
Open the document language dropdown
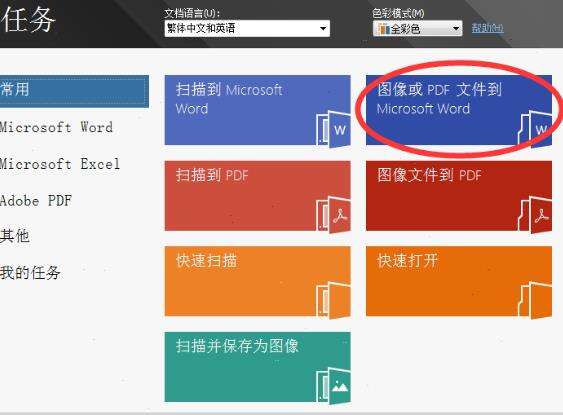tap(247, 28)
